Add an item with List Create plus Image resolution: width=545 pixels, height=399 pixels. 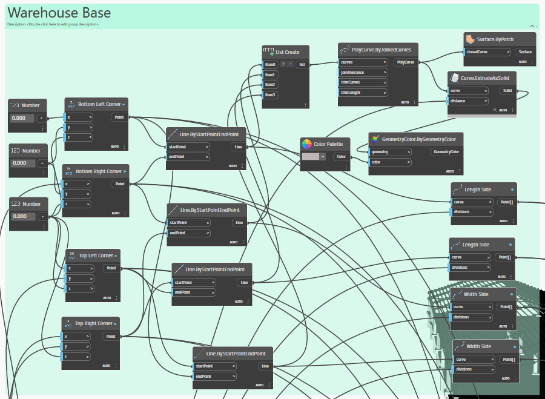283,64
